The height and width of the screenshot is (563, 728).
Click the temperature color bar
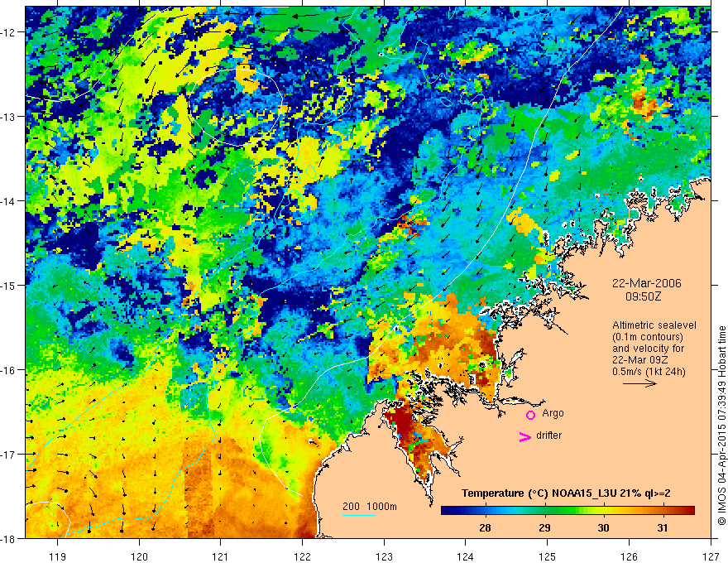coord(568,510)
